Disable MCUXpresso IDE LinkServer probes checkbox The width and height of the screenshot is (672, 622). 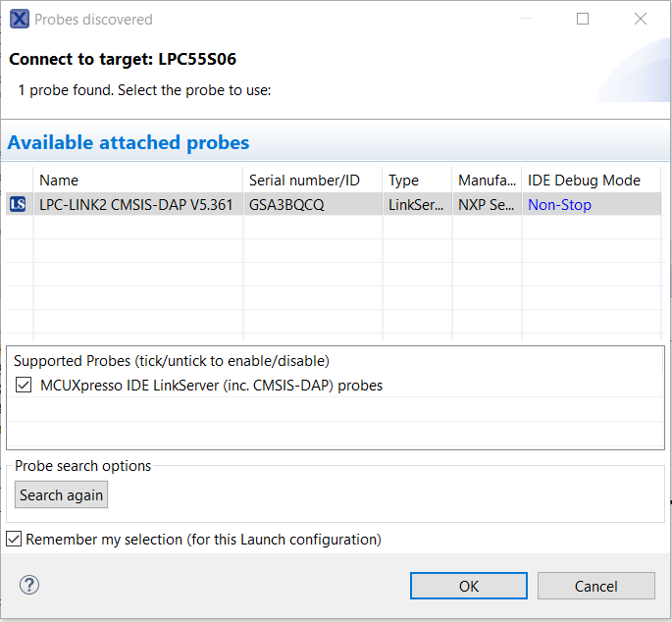[24, 386]
